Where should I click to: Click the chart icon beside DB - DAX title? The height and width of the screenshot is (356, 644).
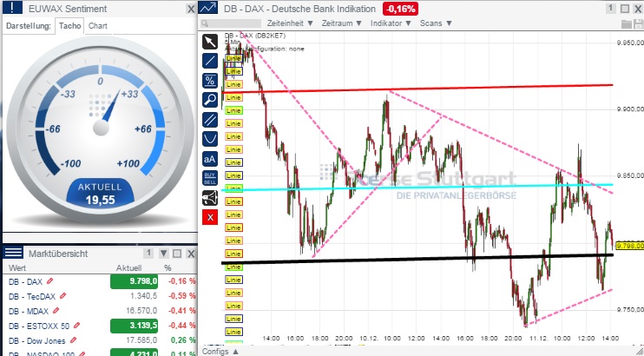click(208, 8)
